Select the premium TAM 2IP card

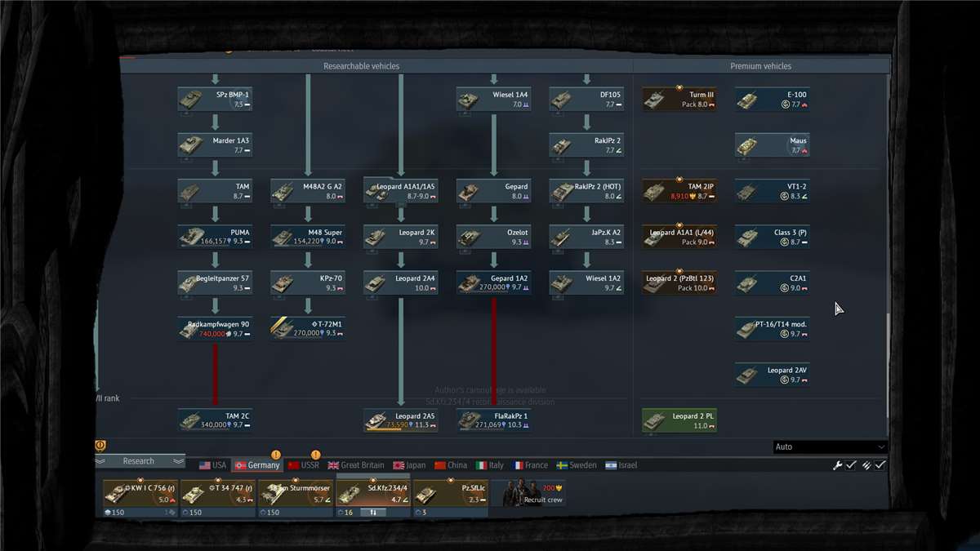679,191
